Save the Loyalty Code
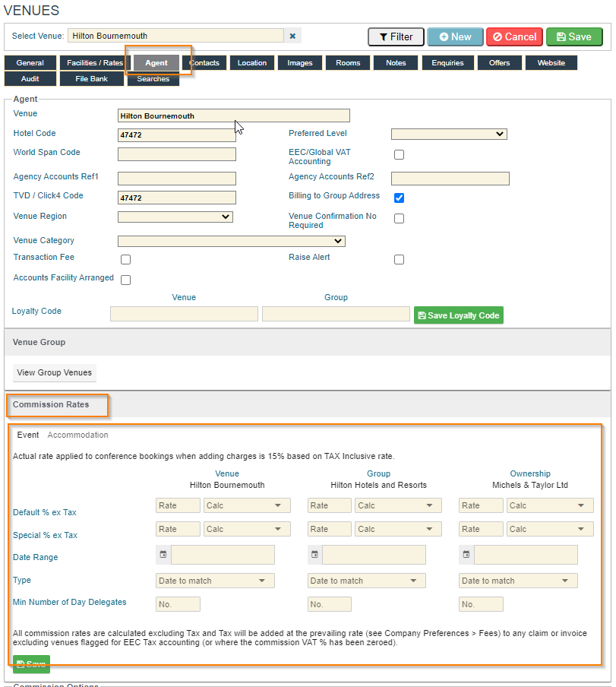Viewport: 616px width, 687px height. [458, 315]
